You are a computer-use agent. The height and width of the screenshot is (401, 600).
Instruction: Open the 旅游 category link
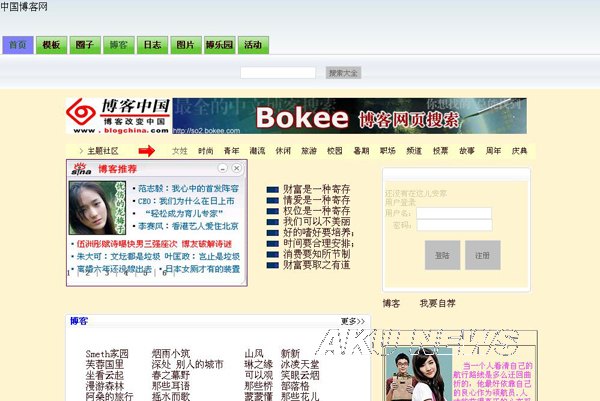[309, 151]
